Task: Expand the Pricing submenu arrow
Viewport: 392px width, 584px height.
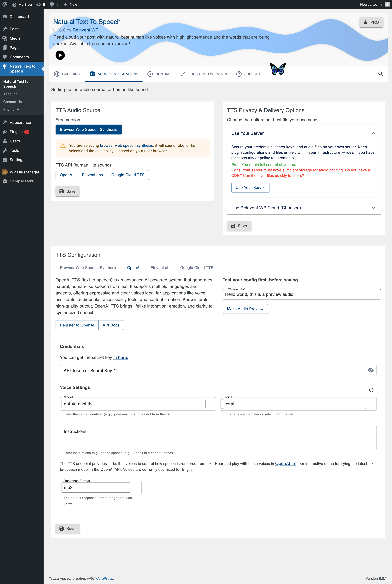Action: (18, 109)
